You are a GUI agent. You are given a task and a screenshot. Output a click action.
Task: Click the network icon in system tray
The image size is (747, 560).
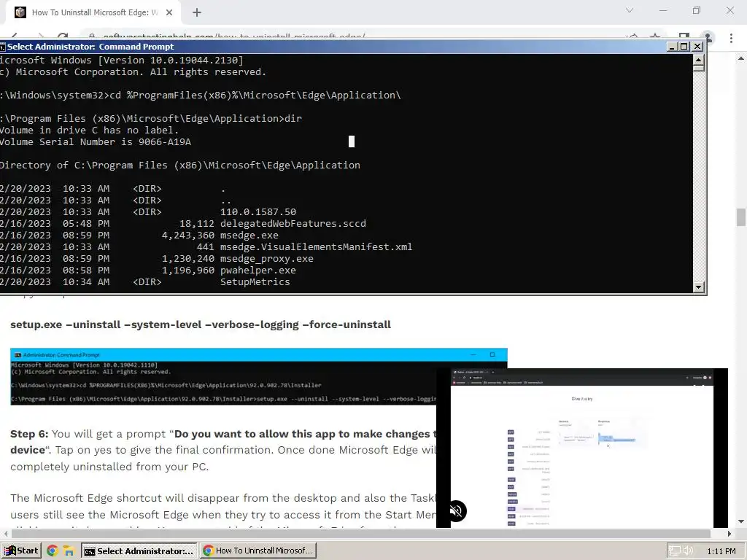click(674, 551)
